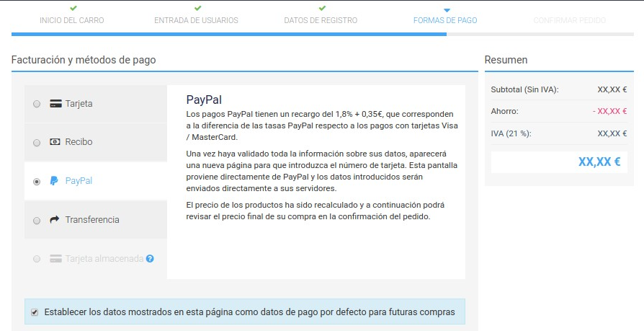Go to the Inicio del carro step
Screen dimensions: 644x331
72,20
